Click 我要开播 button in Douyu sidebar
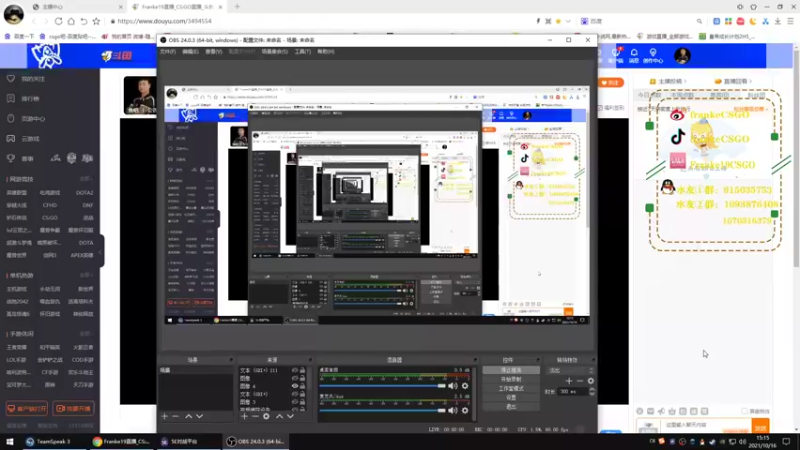 73,409
